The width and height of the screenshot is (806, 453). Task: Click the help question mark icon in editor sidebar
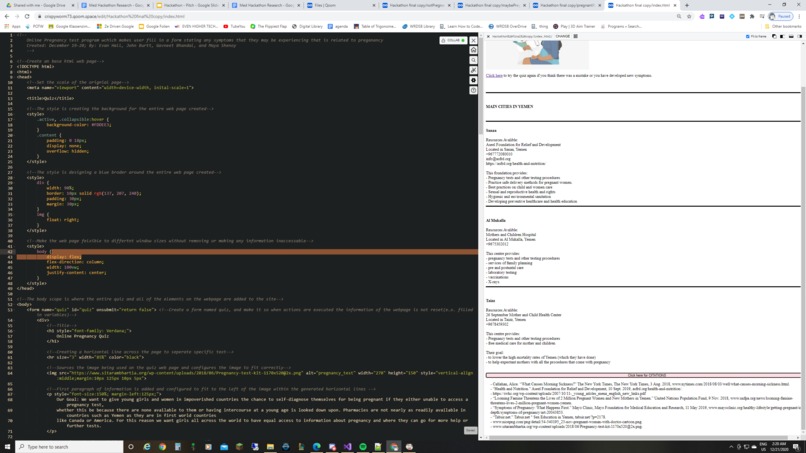pyautogui.click(x=473, y=90)
